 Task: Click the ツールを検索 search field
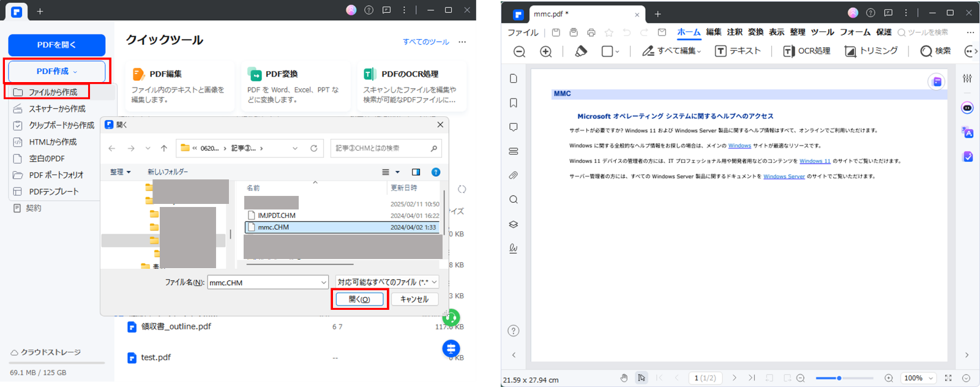(x=922, y=32)
